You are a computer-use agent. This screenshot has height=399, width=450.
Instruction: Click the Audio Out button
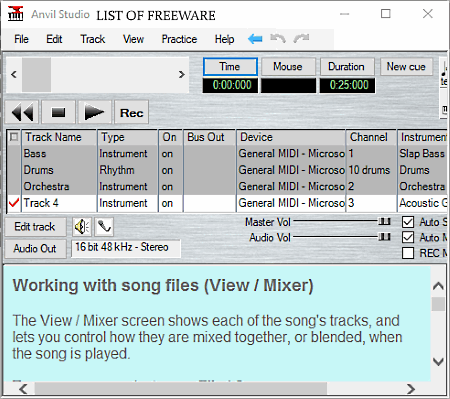(x=35, y=249)
